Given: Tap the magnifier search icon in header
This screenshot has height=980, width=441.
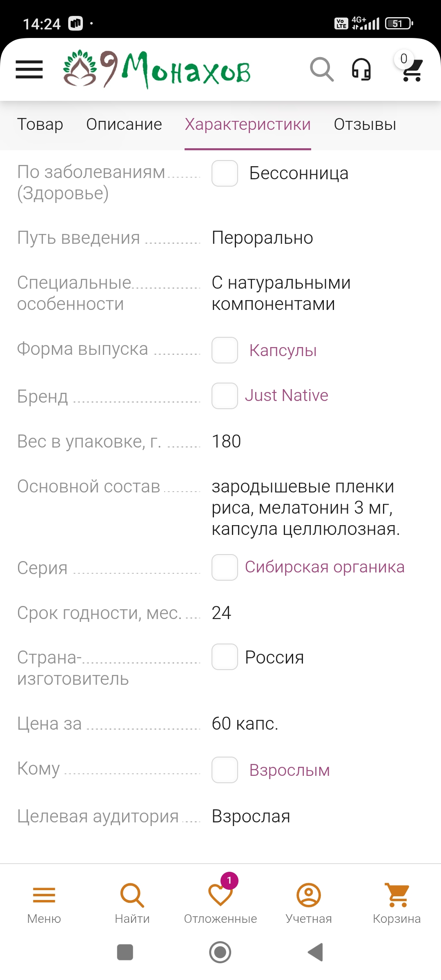Looking at the screenshot, I should (322, 69).
